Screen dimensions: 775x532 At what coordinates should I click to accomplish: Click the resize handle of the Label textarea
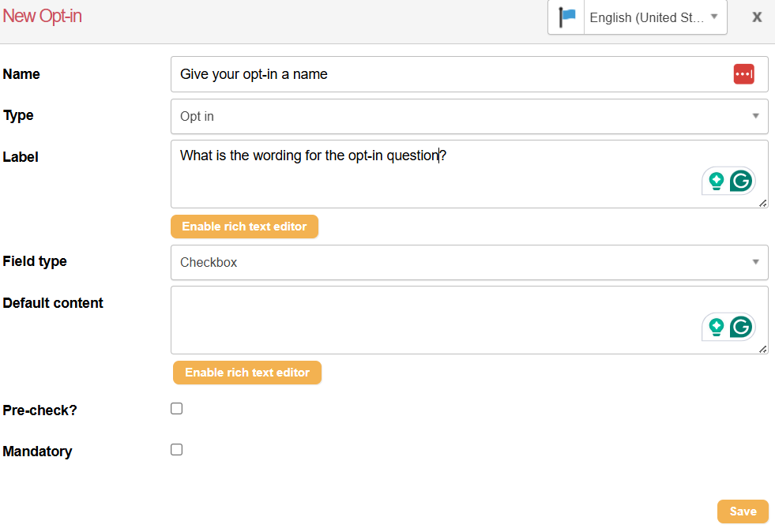tap(762, 203)
